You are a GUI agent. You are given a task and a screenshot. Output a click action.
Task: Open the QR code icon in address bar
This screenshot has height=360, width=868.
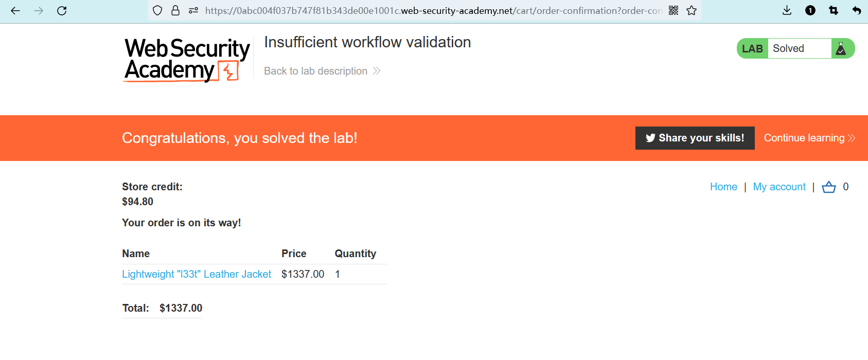point(674,11)
